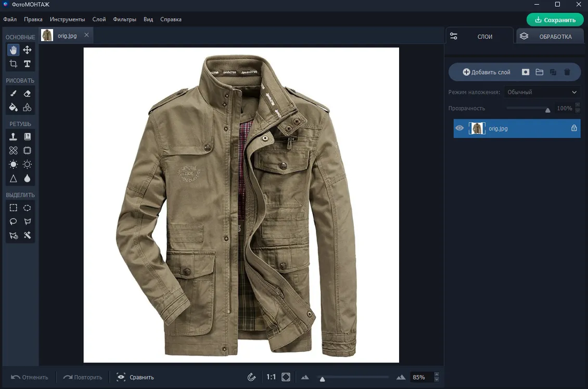Choose the Eraser tool
588x389 pixels.
click(x=28, y=93)
